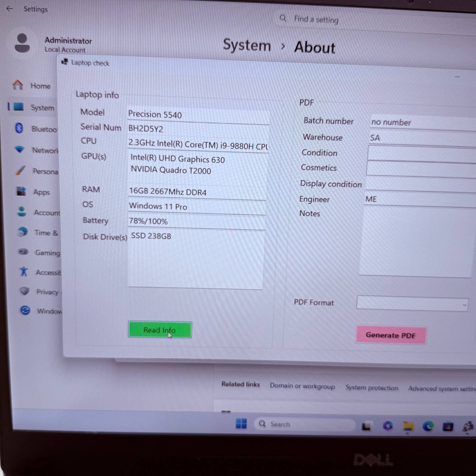476x476 pixels.
Task: Click the "Laptop check" window title
Action: (x=90, y=63)
